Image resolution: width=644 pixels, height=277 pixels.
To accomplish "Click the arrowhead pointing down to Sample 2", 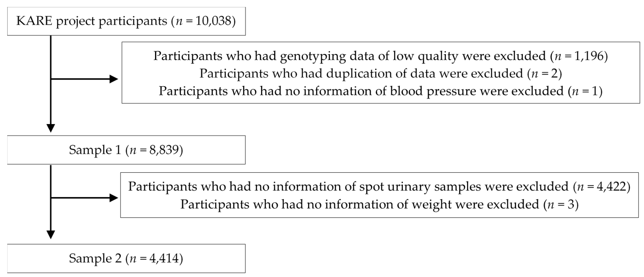I will [x=51, y=234].
